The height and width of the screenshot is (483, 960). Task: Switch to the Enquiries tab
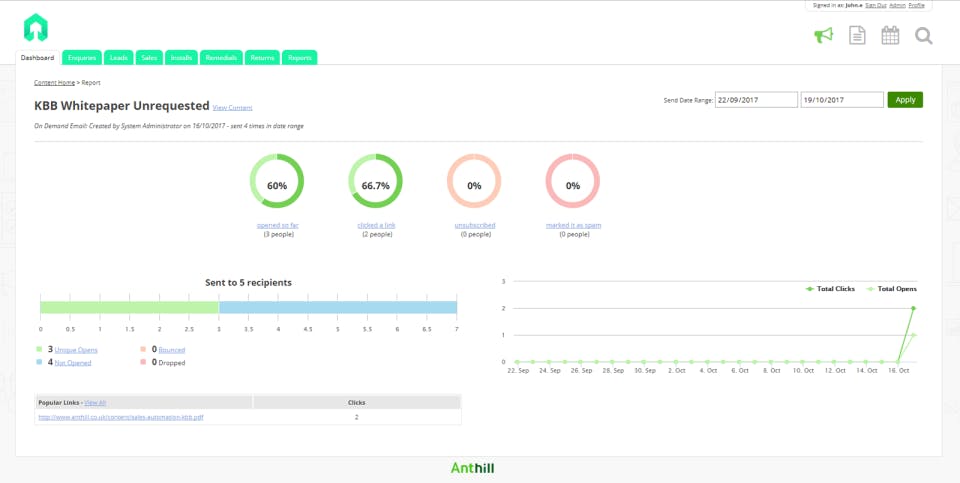[x=82, y=58]
